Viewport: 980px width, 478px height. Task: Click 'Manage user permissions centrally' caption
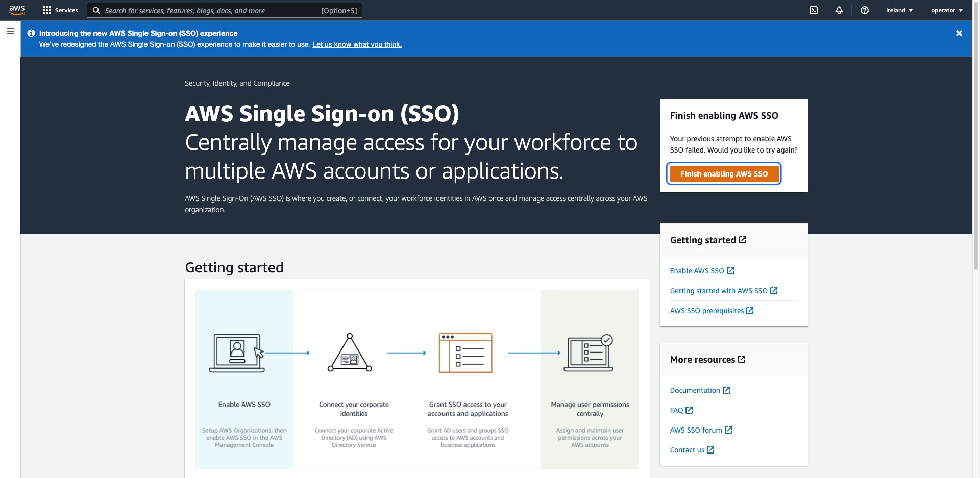pos(590,409)
